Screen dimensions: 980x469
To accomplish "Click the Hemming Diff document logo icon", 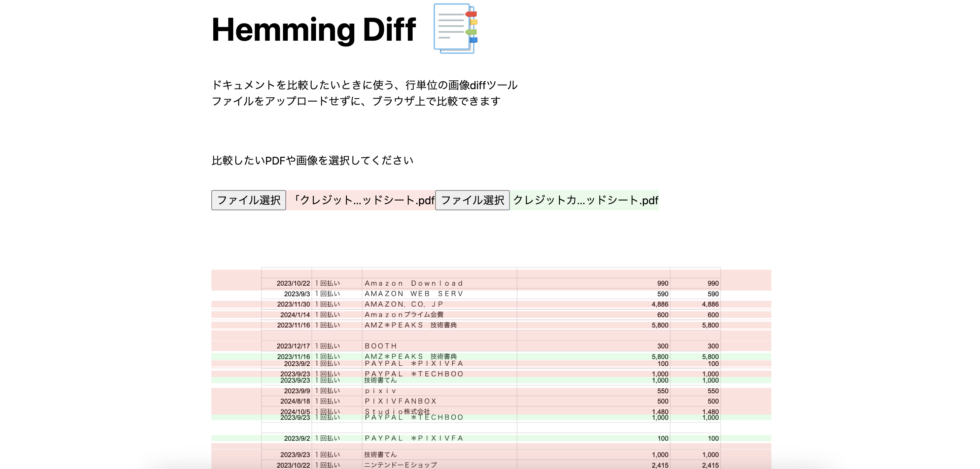I will tap(455, 29).
